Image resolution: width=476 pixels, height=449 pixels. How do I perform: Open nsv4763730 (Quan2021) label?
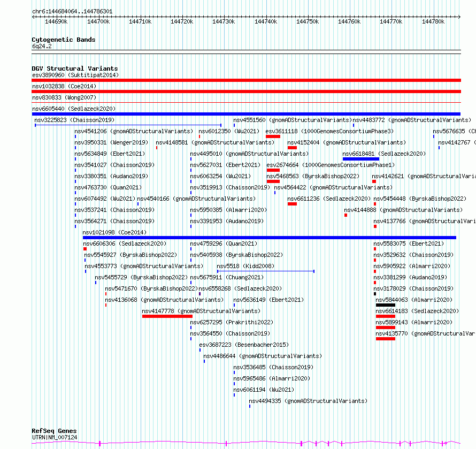click(108, 187)
